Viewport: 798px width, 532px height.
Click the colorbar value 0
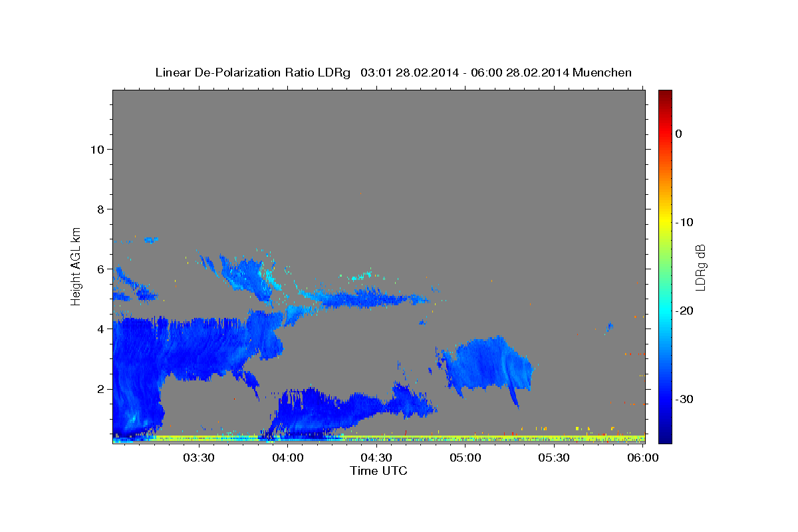click(678, 134)
